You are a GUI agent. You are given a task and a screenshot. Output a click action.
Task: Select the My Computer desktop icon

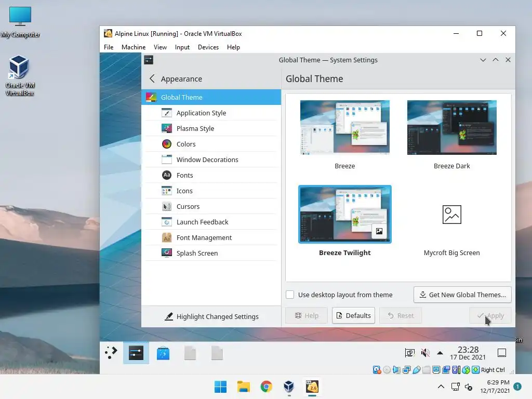click(x=20, y=22)
